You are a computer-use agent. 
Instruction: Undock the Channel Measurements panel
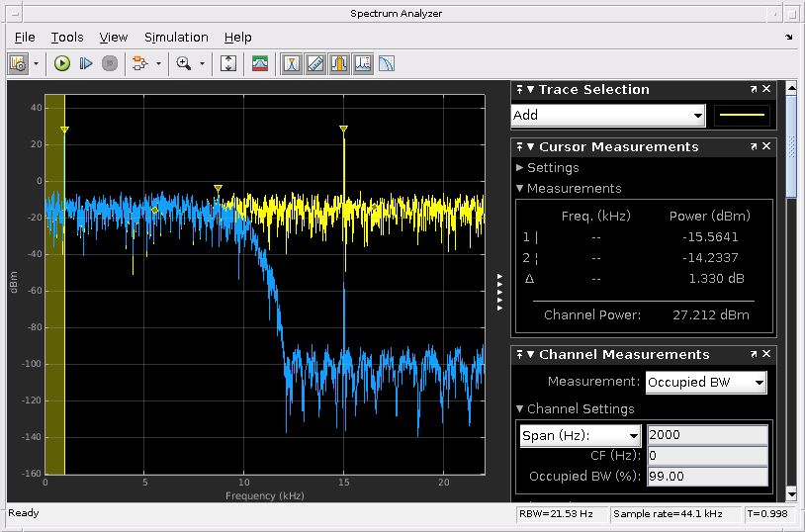[x=754, y=355]
